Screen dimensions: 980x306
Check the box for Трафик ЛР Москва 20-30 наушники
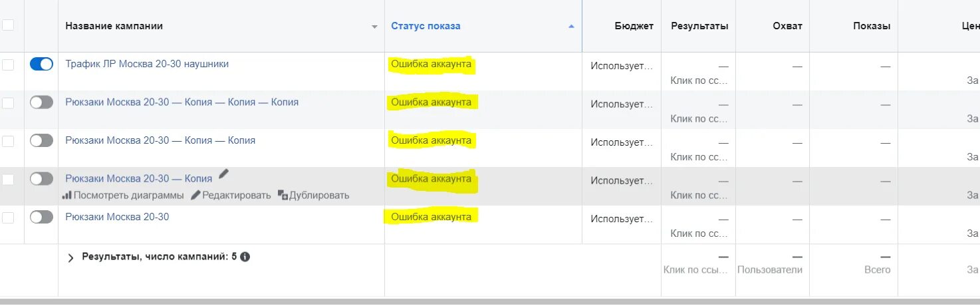pyautogui.click(x=8, y=65)
